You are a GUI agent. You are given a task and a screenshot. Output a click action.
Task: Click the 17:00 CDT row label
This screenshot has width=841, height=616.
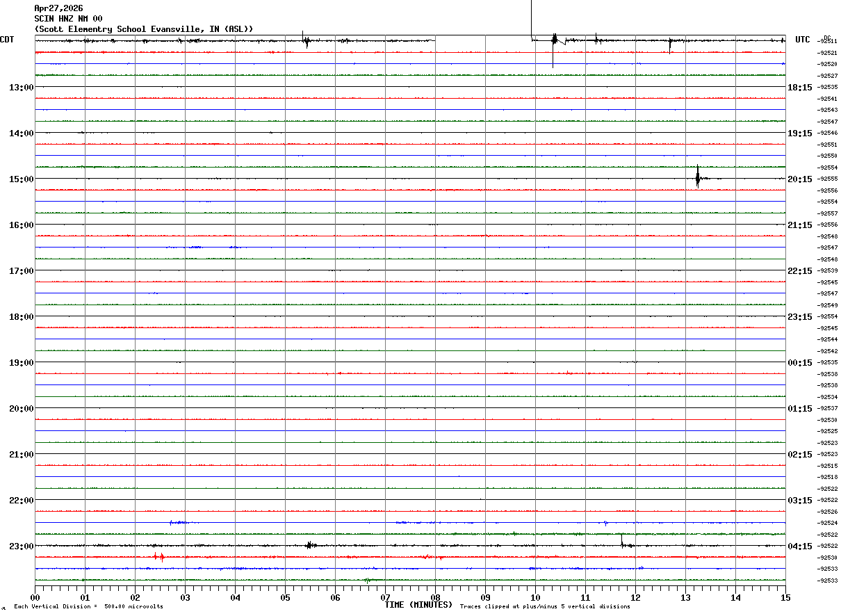[22, 270]
